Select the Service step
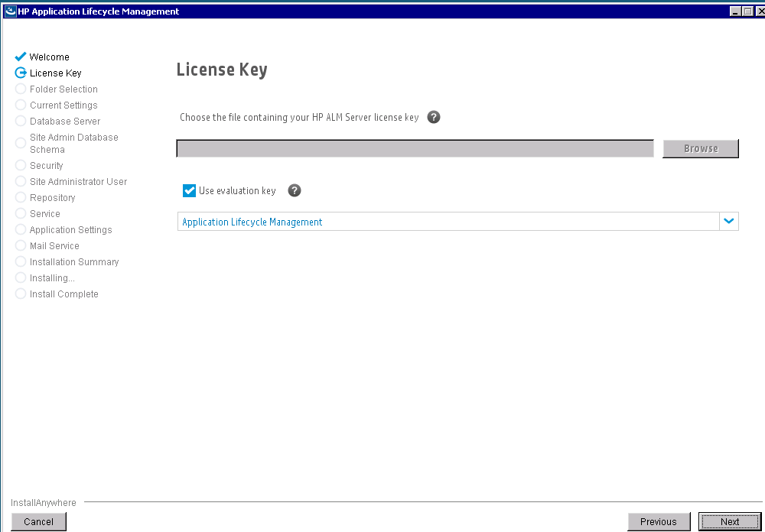Screen dimensions: 765x532 [45, 214]
